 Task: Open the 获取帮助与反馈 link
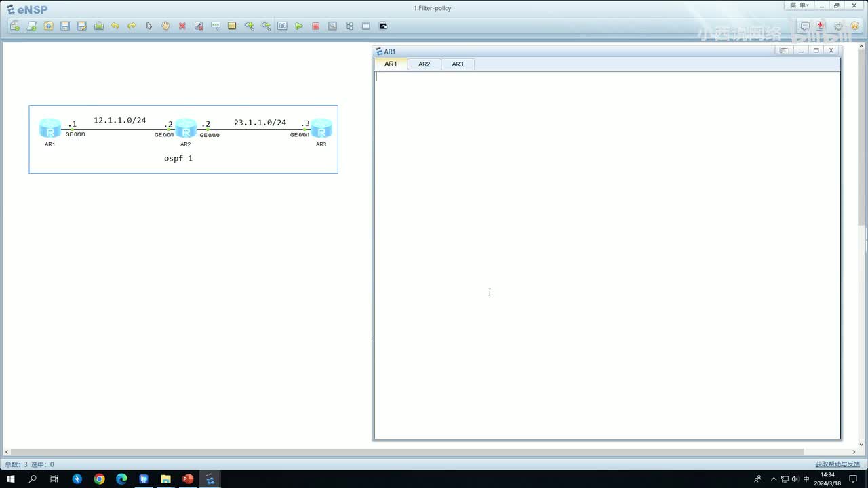[x=837, y=464]
